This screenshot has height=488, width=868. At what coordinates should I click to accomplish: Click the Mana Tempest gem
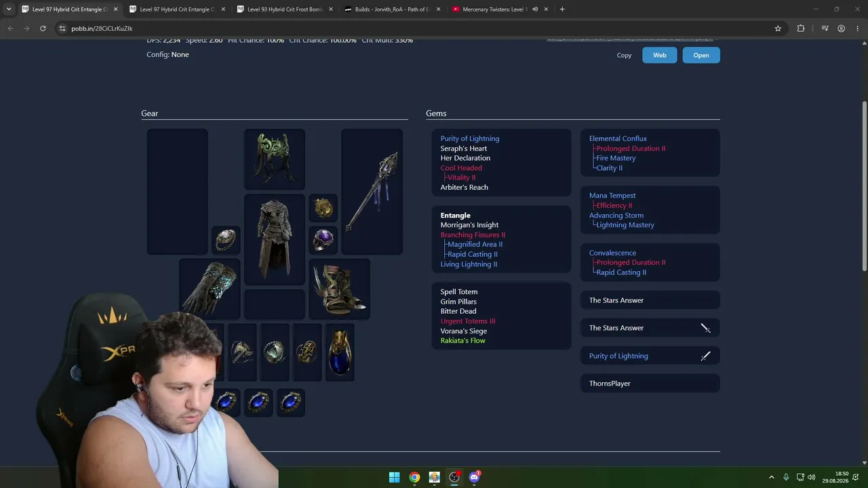[x=612, y=196]
